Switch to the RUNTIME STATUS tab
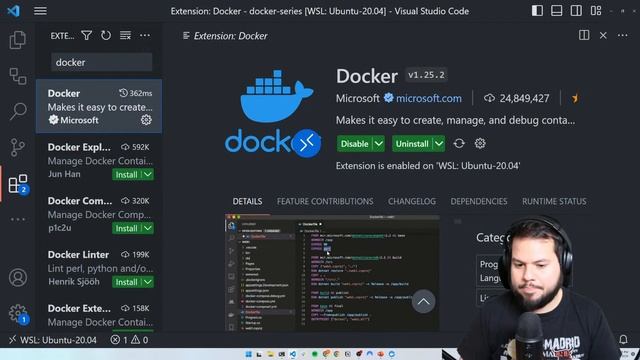 pos(554,201)
